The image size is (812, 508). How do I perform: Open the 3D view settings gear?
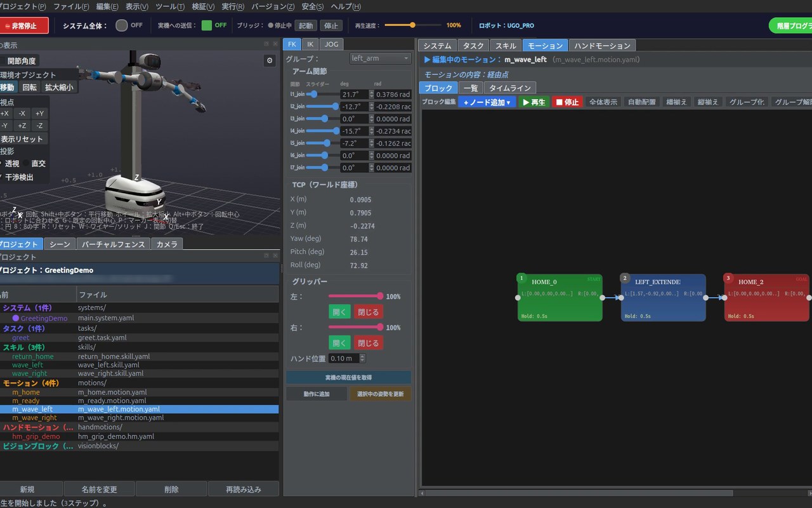point(270,60)
